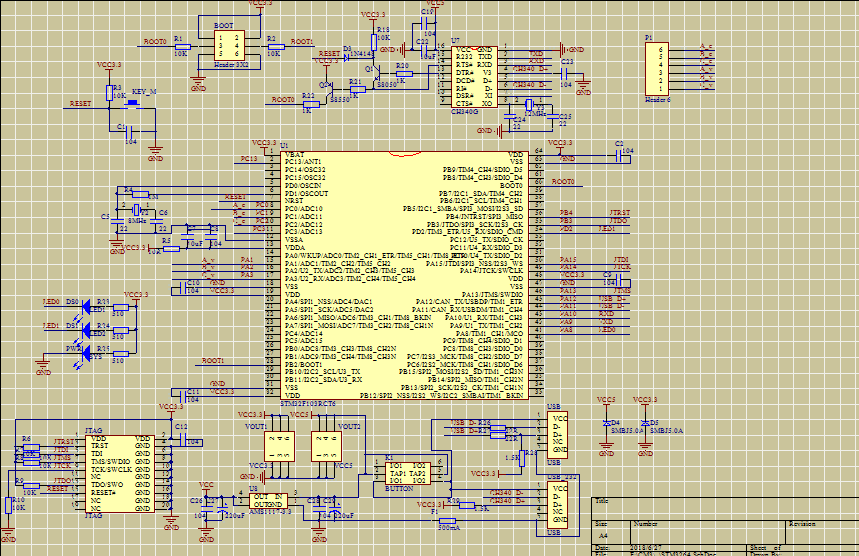Select the 8MHz crystal Y2

tap(136, 210)
